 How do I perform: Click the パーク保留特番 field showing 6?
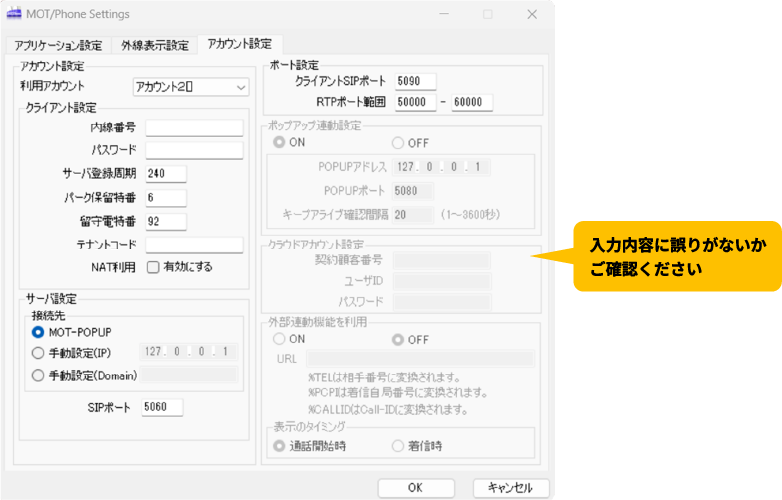coord(166,198)
